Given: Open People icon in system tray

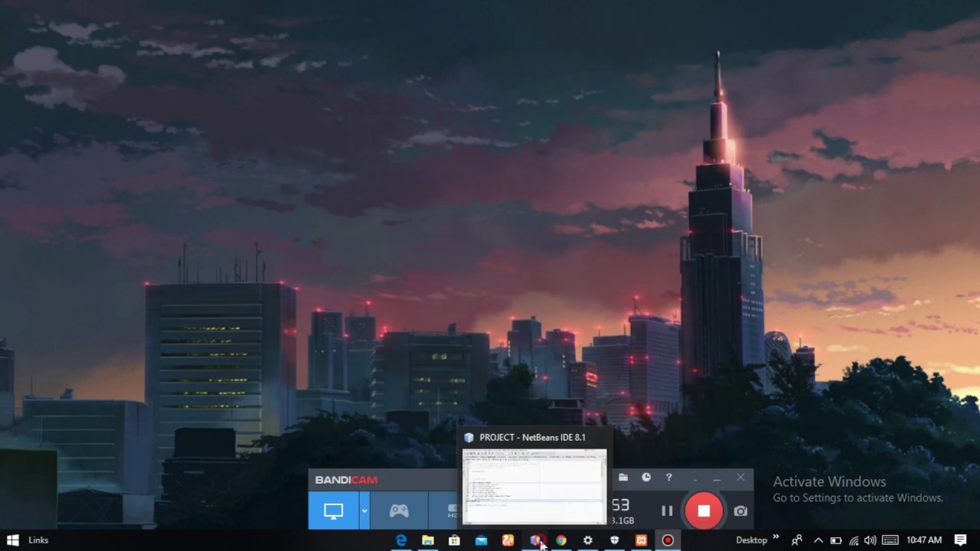Looking at the screenshot, I should (x=796, y=540).
